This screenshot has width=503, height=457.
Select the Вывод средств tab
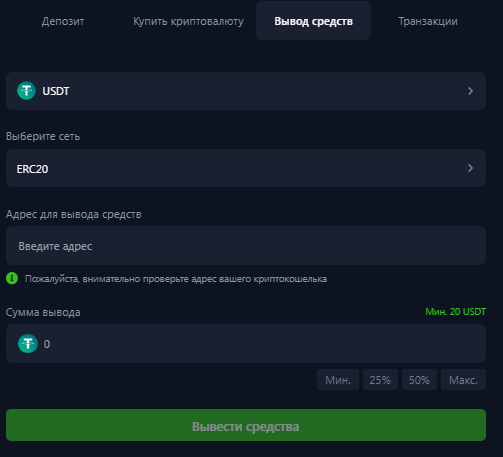click(313, 21)
